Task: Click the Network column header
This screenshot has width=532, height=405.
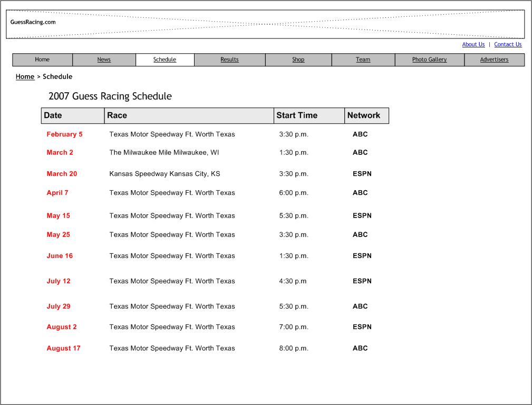Action: coord(363,115)
